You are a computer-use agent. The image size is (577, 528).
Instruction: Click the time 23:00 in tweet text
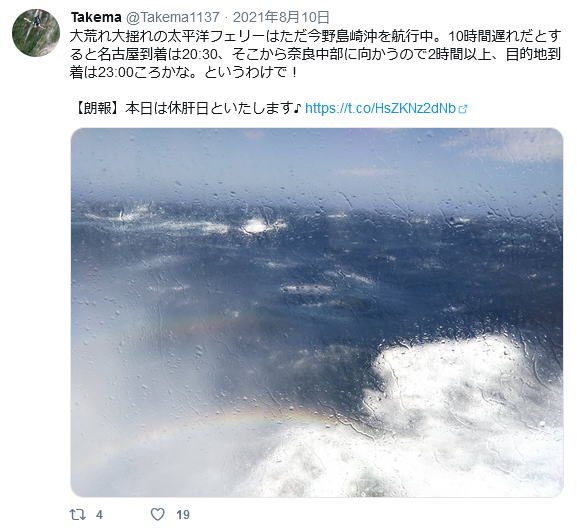pos(115,72)
